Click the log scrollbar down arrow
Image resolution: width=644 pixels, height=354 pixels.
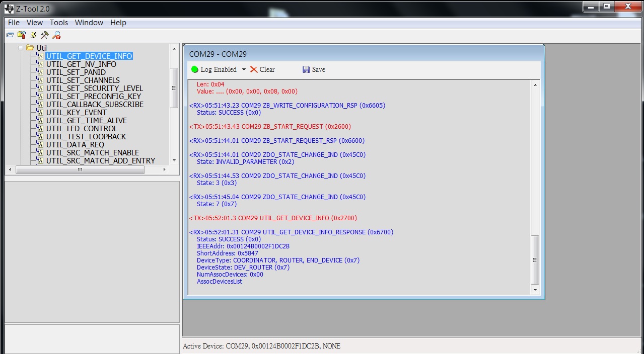point(535,290)
